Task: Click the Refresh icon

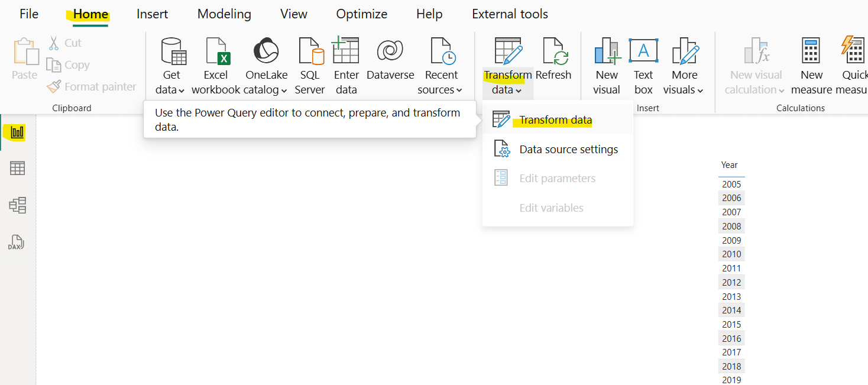Action: coord(553,66)
